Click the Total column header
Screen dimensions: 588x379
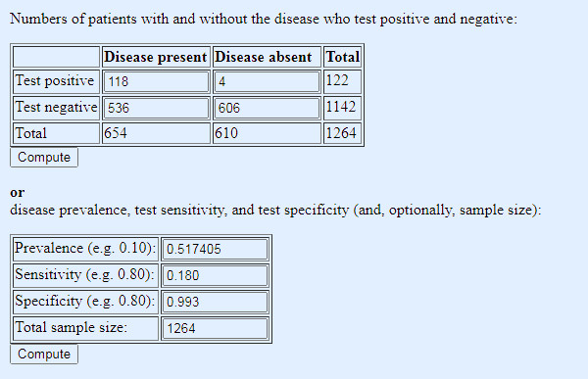click(x=342, y=57)
